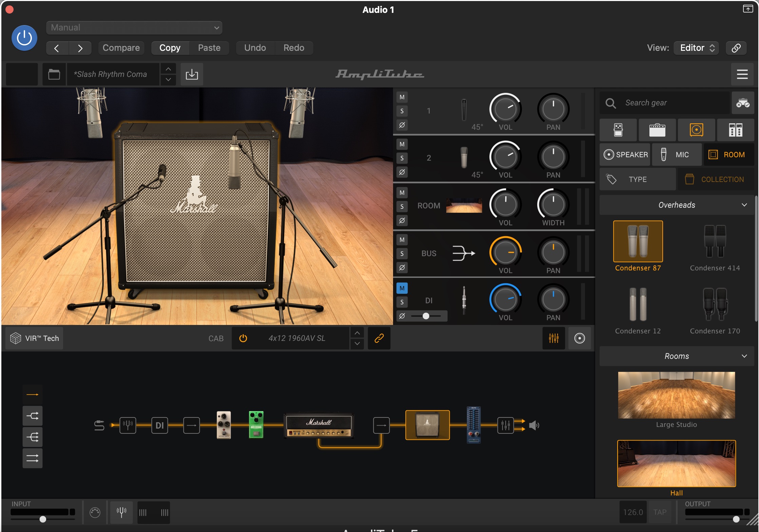Mute mic channel 1
The image size is (759, 532).
point(402,97)
